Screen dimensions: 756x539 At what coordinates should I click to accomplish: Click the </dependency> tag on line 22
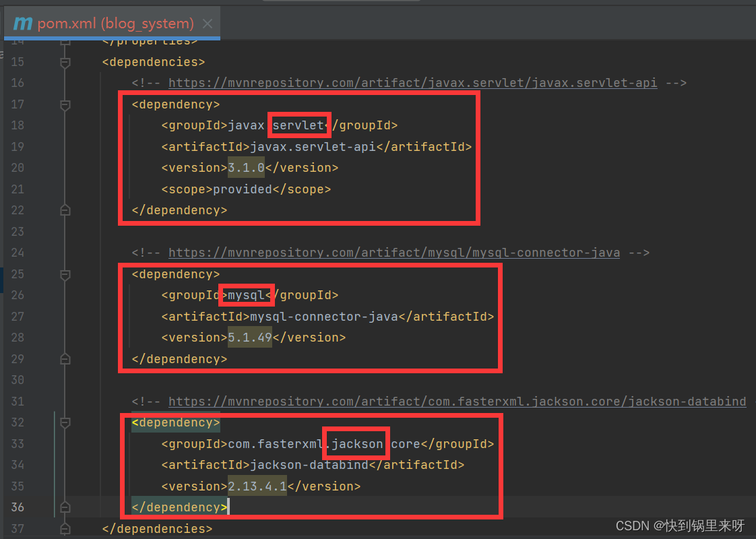[x=179, y=210]
